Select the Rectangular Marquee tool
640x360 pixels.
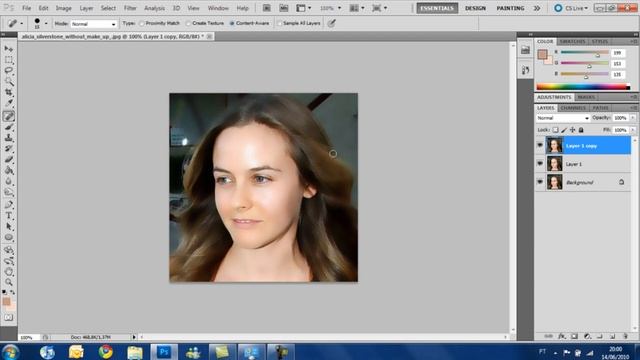click(x=9, y=60)
